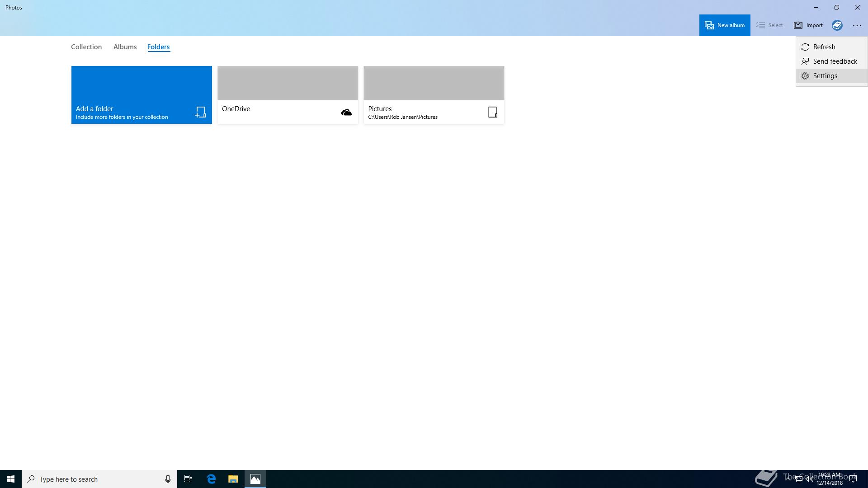Image resolution: width=868 pixels, height=488 pixels.
Task: Open File Explorer from the taskbar
Action: 233,479
